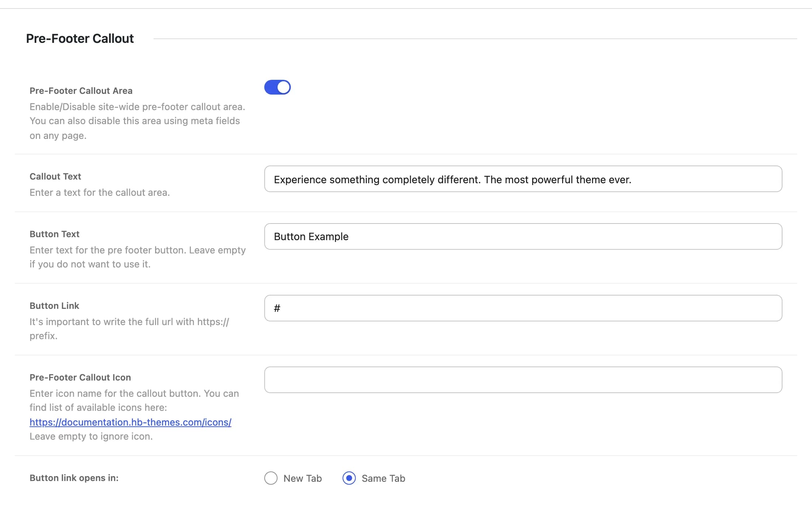The height and width of the screenshot is (515, 812).
Task: Click the 'New Tab' option label
Action: click(303, 478)
